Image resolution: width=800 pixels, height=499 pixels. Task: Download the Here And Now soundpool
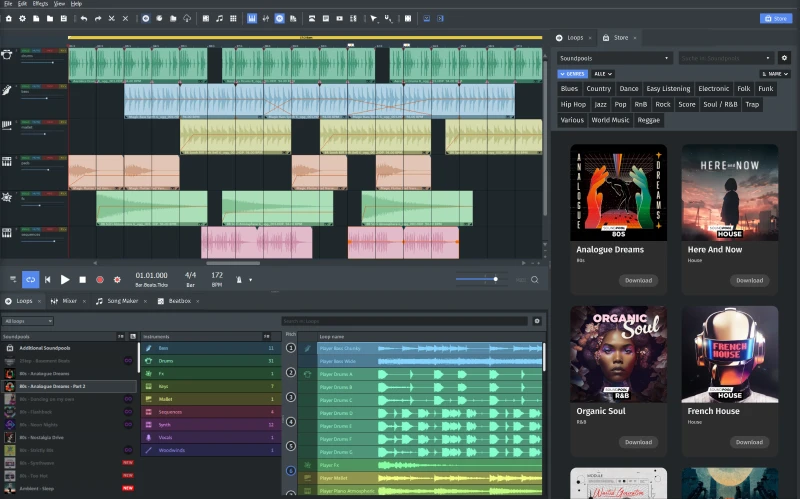(x=749, y=280)
